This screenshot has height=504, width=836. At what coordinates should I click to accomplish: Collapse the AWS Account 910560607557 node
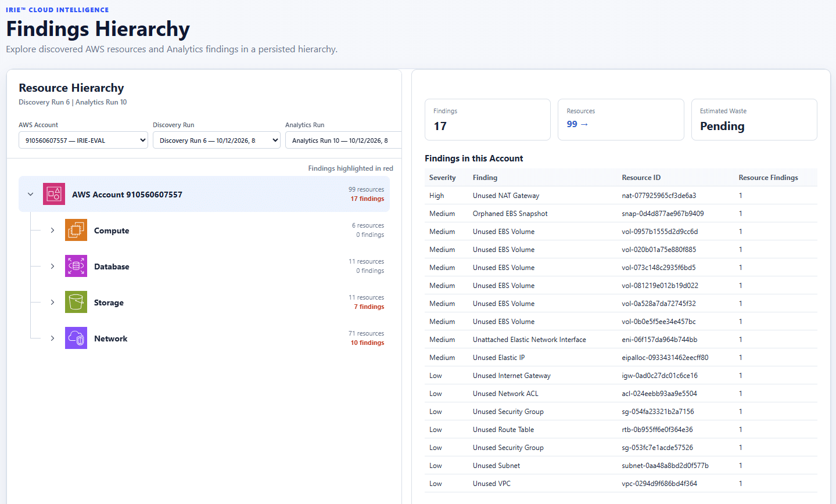31,194
